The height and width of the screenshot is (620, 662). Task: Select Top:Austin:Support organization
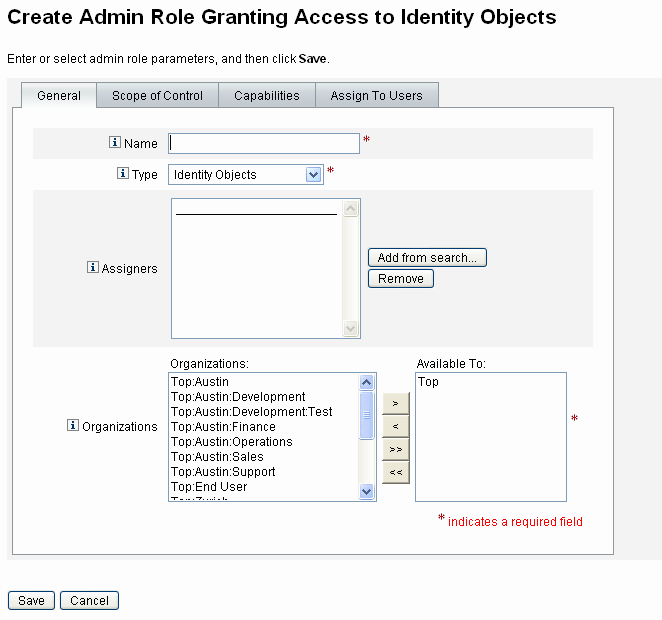[223, 471]
